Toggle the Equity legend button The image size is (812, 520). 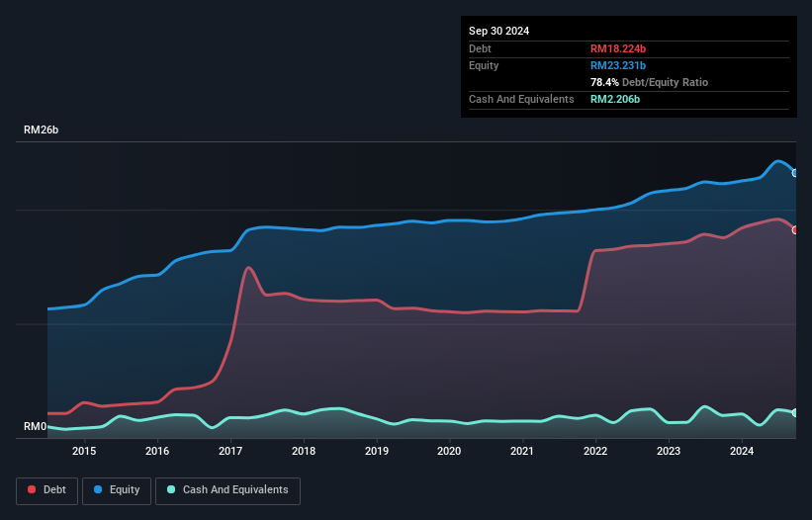point(117,490)
